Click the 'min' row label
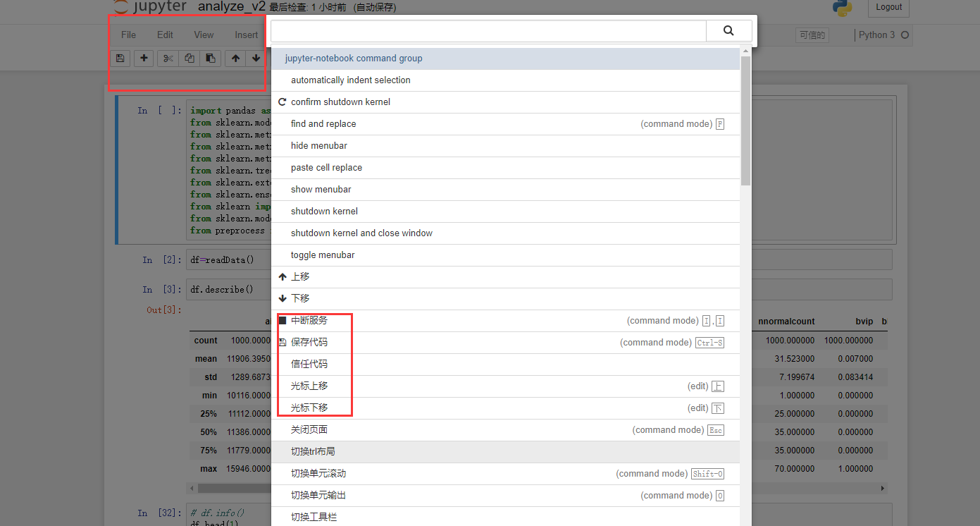980x526 pixels. point(209,396)
